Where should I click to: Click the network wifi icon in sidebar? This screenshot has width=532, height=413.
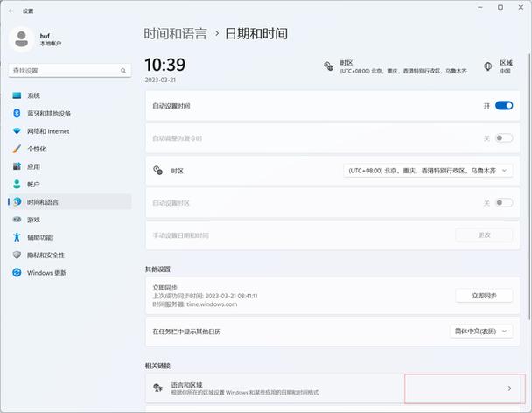click(17, 131)
